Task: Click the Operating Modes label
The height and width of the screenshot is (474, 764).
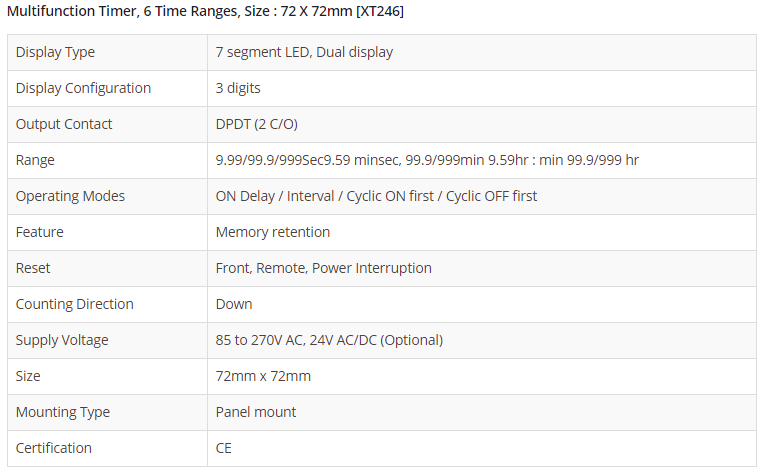Action: click(x=70, y=196)
